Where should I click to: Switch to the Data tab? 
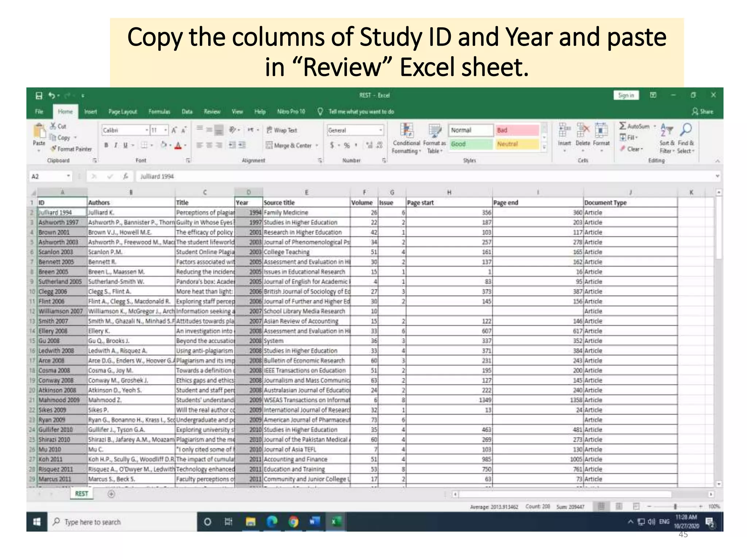pyautogui.click(x=187, y=112)
